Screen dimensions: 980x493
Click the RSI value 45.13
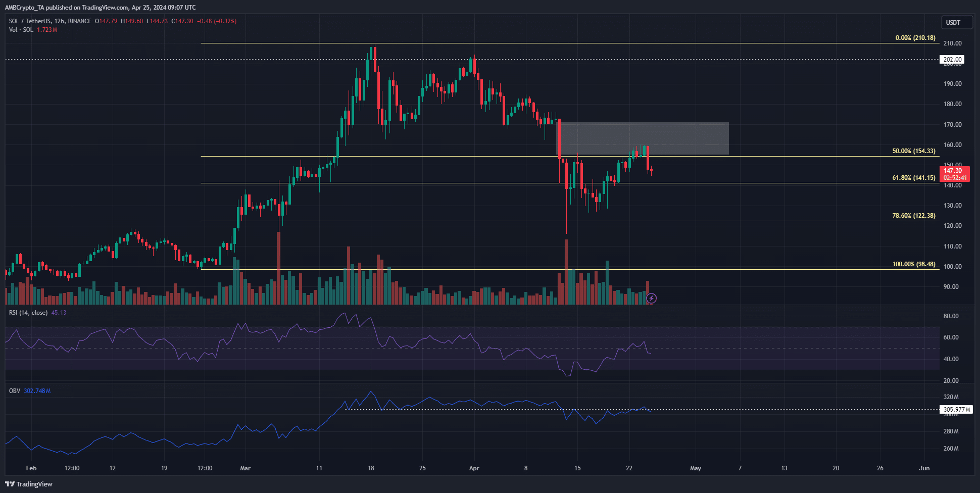pos(59,313)
